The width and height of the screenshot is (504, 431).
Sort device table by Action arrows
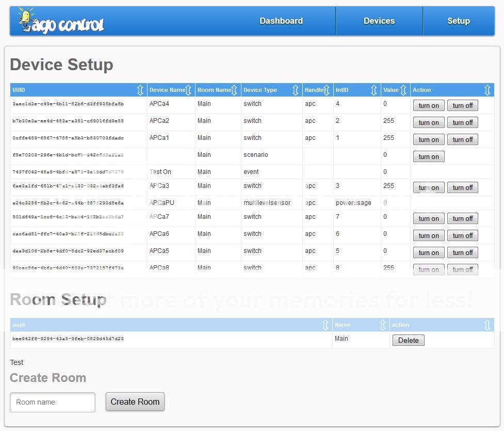pyautogui.click(x=487, y=90)
